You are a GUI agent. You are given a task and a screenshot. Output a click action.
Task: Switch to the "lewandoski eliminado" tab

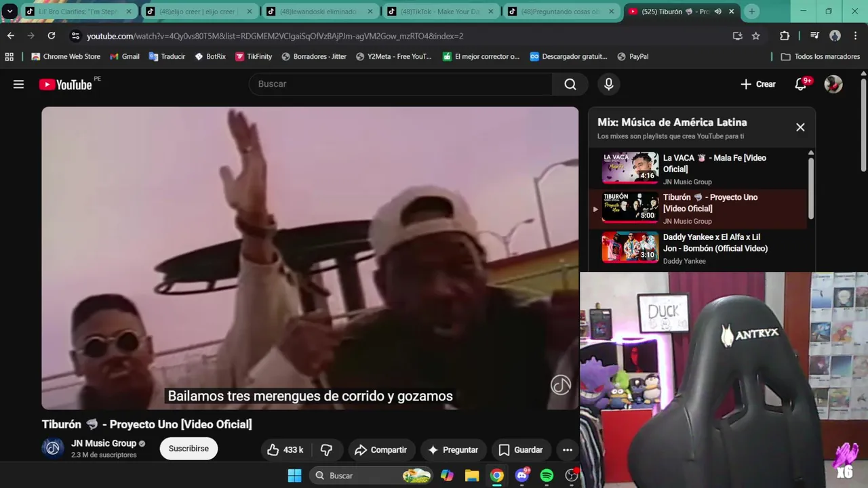[x=319, y=12]
